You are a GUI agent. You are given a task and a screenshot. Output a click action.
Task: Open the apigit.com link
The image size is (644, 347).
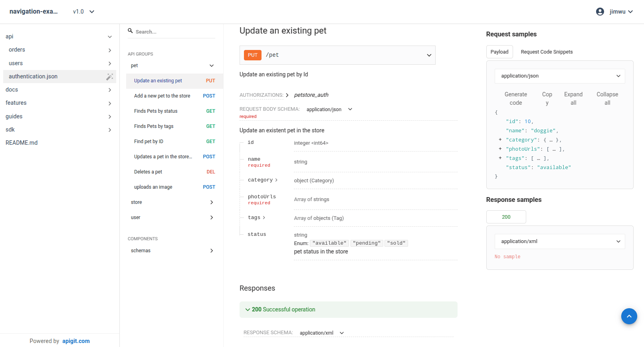click(76, 341)
